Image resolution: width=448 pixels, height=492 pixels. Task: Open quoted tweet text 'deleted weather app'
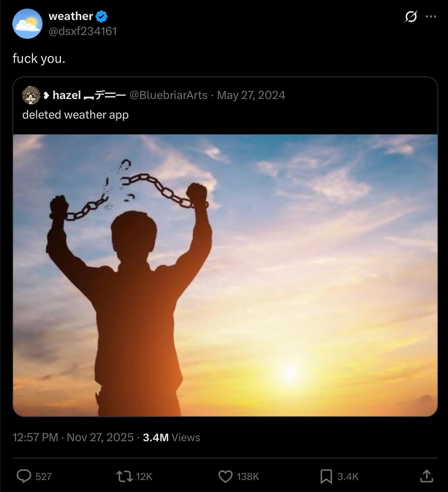pos(75,115)
